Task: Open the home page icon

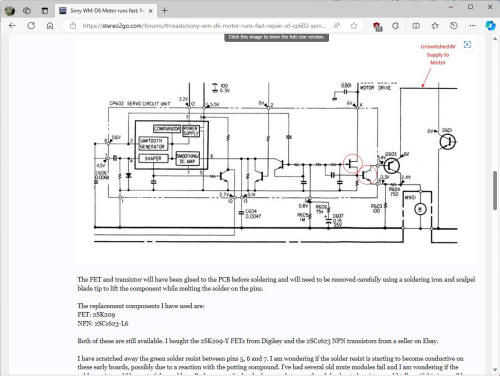Action: pos(50,26)
